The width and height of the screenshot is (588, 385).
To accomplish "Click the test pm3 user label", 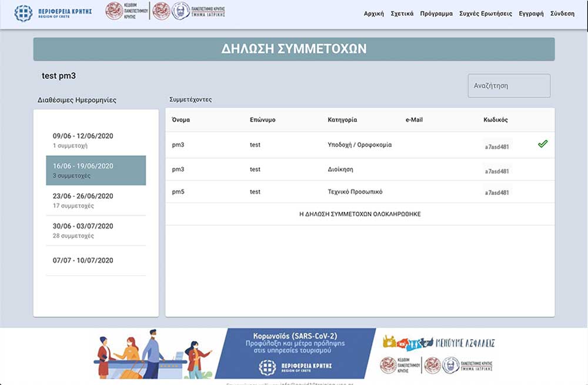I will (58, 76).
